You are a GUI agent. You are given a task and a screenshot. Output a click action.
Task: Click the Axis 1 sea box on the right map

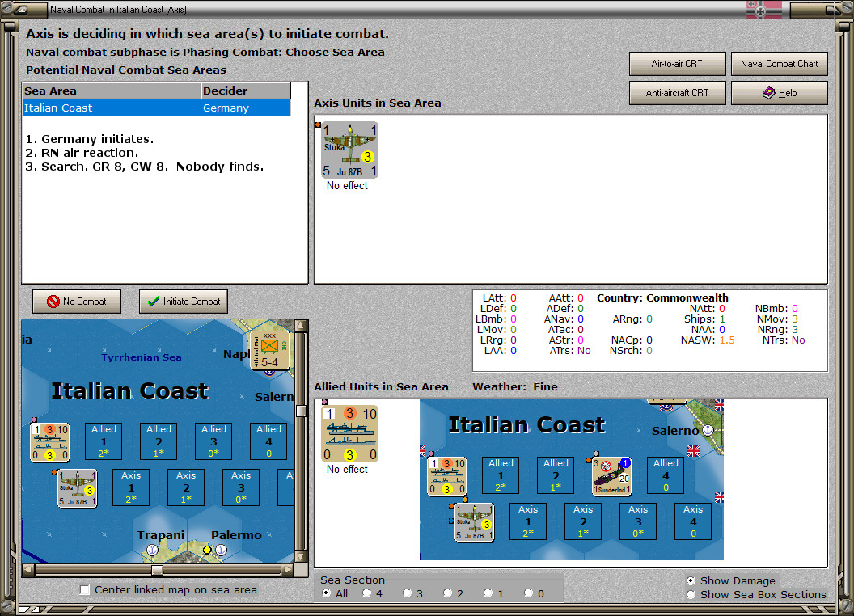pos(528,521)
